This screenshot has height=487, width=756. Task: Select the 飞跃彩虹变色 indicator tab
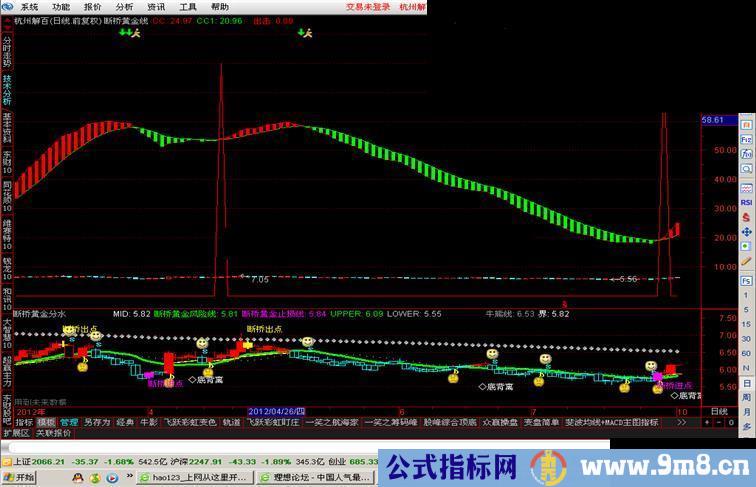point(190,422)
